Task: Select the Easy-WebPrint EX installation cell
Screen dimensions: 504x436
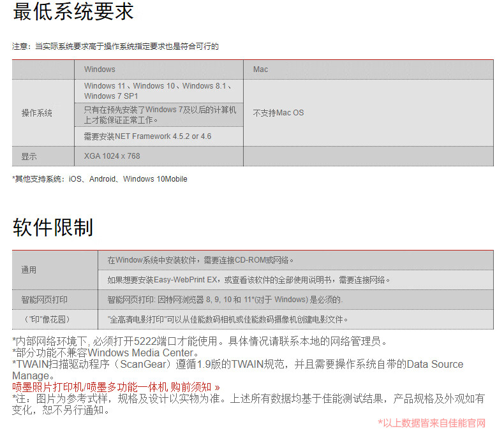Action: [x=296, y=280]
